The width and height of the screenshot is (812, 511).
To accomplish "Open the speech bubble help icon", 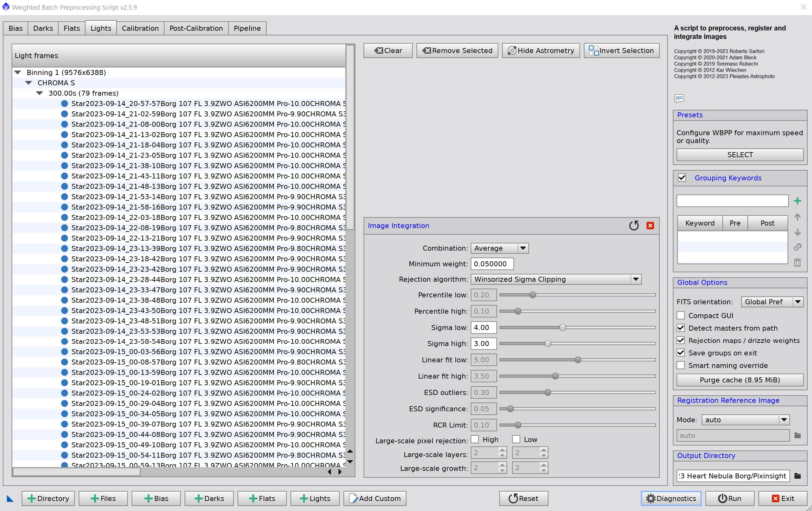I will (x=679, y=98).
